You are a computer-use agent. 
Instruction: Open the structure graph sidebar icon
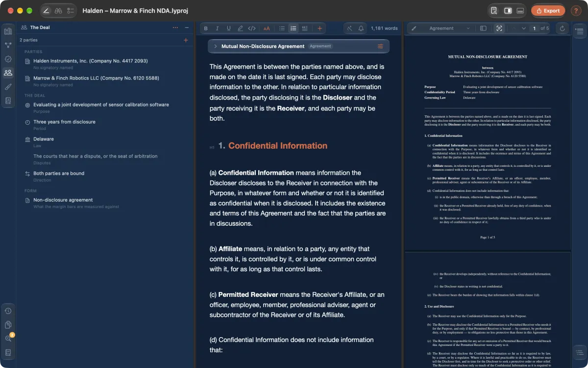click(x=8, y=45)
